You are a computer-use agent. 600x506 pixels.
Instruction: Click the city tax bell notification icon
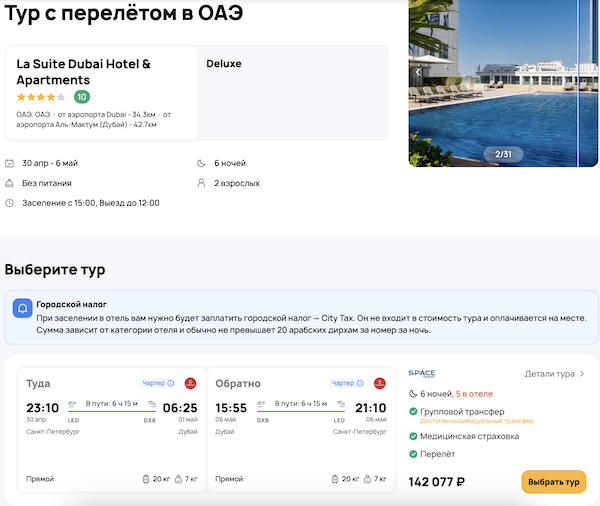tap(22, 309)
